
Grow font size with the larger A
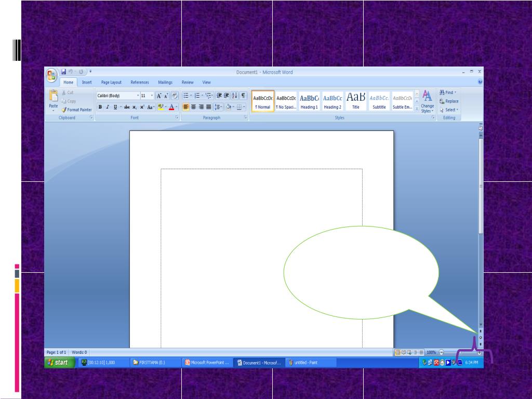pyautogui.click(x=158, y=96)
